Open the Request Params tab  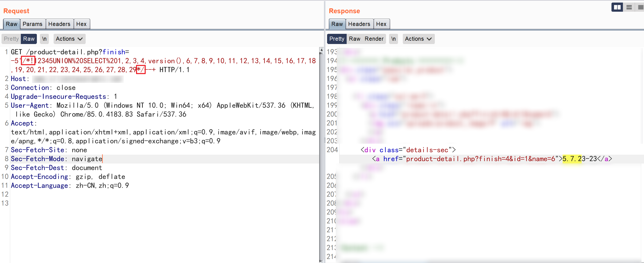33,24
